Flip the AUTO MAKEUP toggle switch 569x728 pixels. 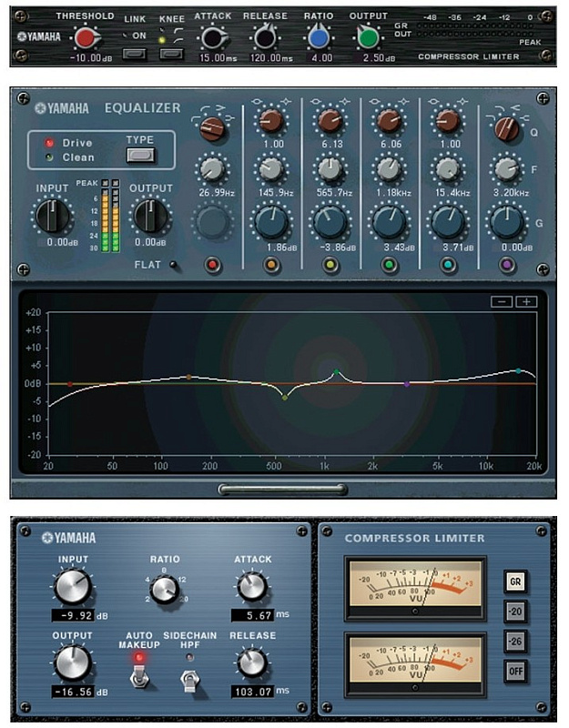point(139,675)
